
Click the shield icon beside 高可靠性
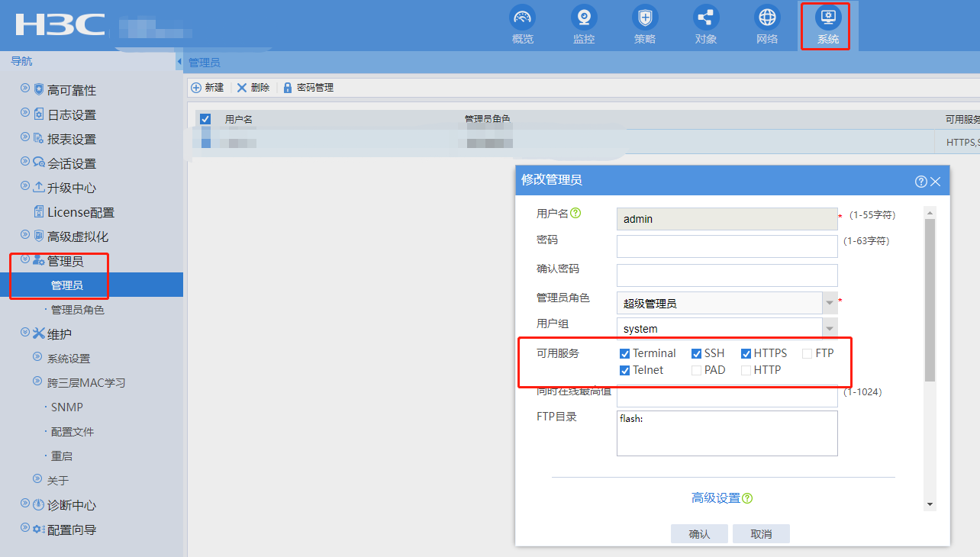pyautogui.click(x=39, y=89)
